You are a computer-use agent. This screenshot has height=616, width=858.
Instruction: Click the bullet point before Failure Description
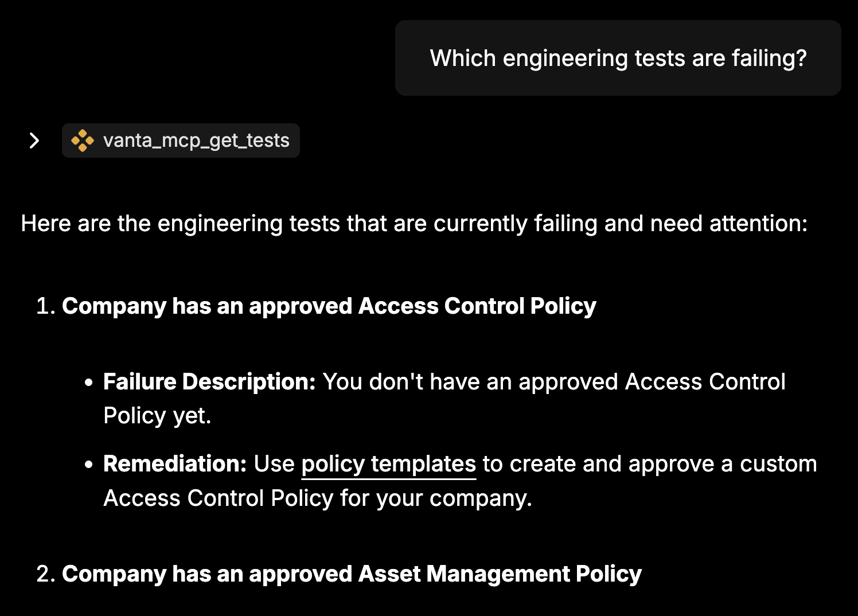pos(88,383)
